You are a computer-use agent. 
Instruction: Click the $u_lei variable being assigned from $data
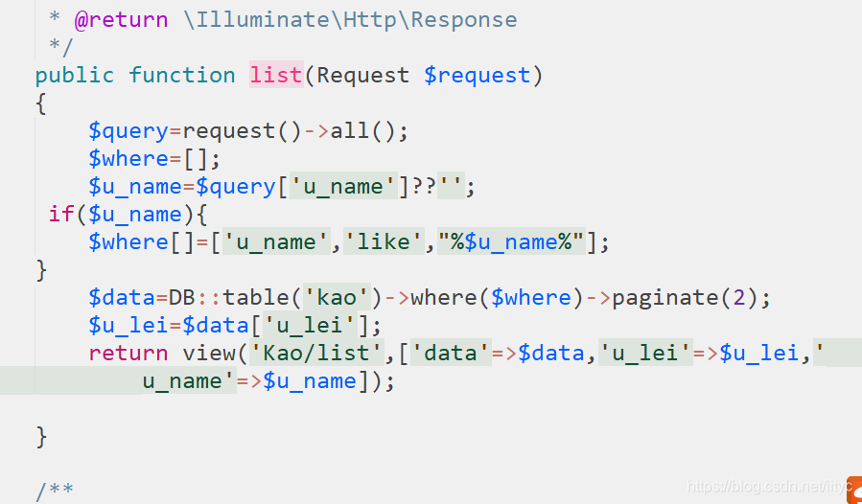click(128, 326)
